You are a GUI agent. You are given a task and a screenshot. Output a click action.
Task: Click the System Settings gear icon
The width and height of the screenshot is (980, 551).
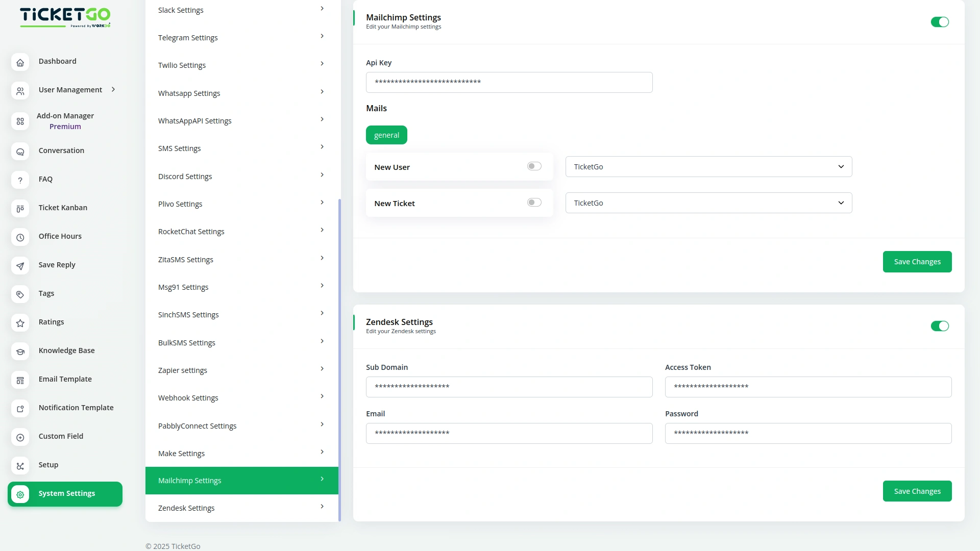tap(20, 495)
